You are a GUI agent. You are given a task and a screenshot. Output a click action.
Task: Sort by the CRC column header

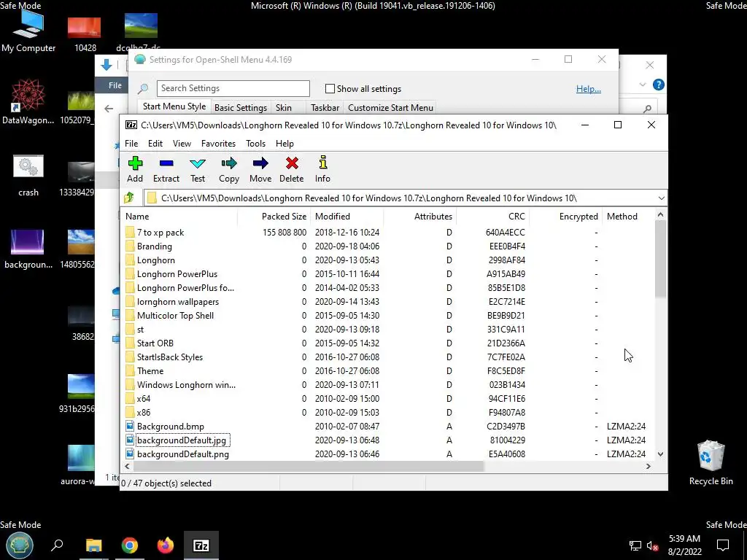[x=492, y=216]
